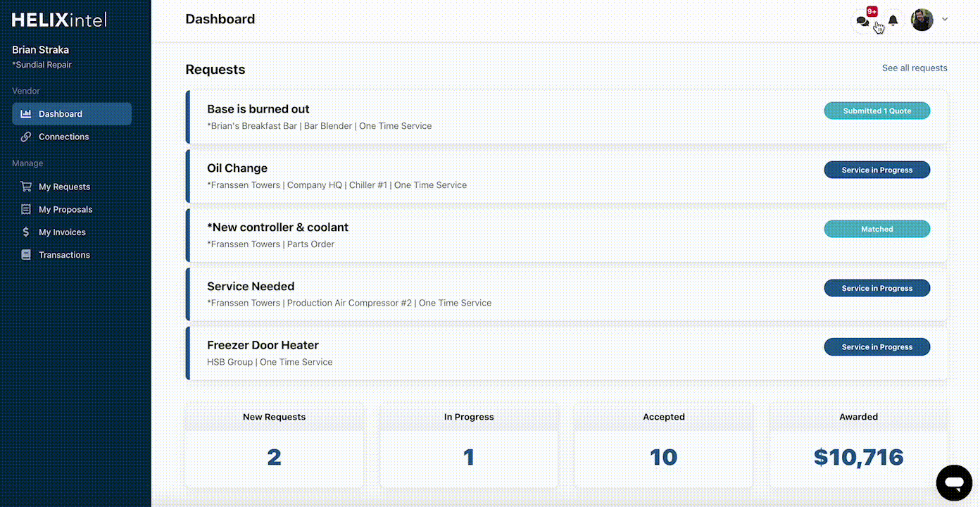The image size is (980, 507).
Task: View My Invoices from the sidebar
Action: coord(63,232)
